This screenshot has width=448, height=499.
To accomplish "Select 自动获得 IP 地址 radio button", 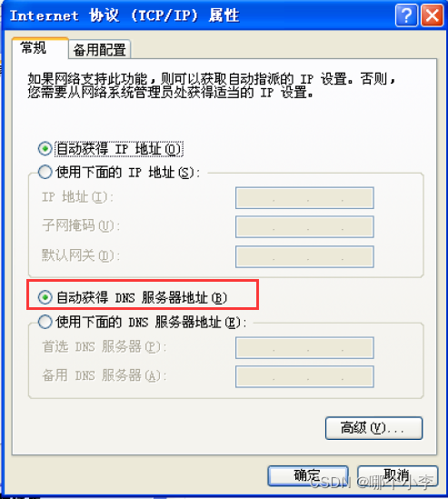I will click(x=45, y=149).
